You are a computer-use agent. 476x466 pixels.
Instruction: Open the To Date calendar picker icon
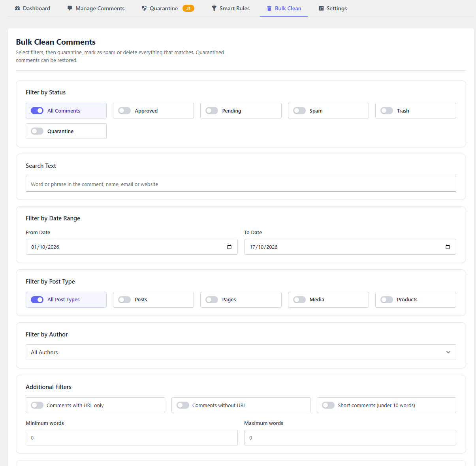pyautogui.click(x=448, y=247)
